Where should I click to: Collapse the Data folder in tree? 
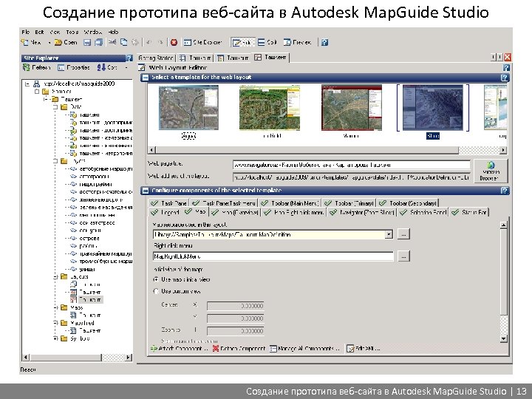click(55, 107)
